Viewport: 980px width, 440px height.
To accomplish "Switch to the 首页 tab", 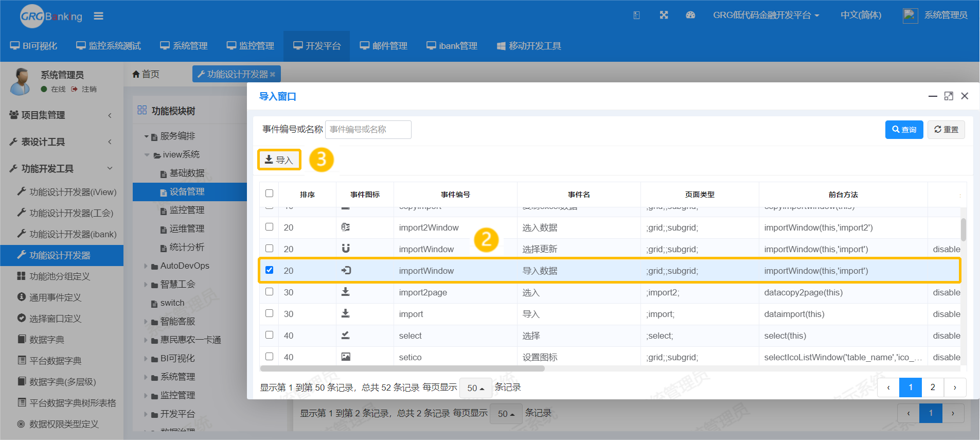I will 146,74.
